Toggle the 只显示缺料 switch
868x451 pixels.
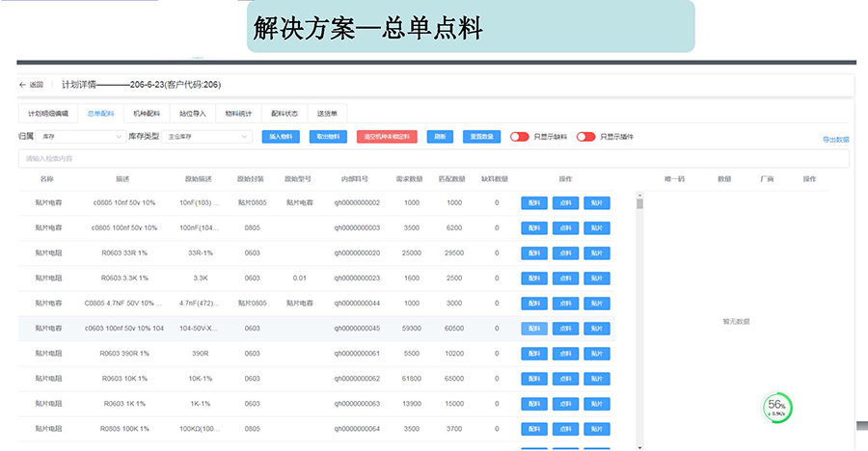pyautogui.click(x=520, y=137)
